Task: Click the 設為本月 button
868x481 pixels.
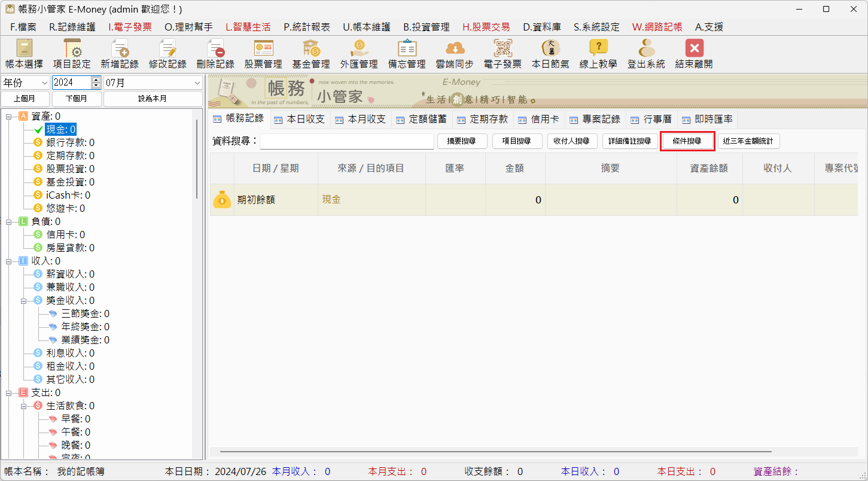Action: tap(153, 99)
